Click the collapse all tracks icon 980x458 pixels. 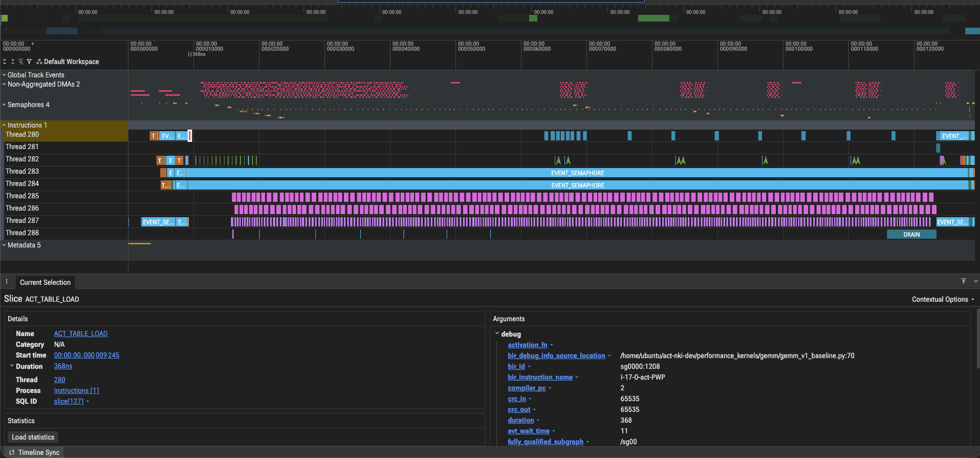13,61
